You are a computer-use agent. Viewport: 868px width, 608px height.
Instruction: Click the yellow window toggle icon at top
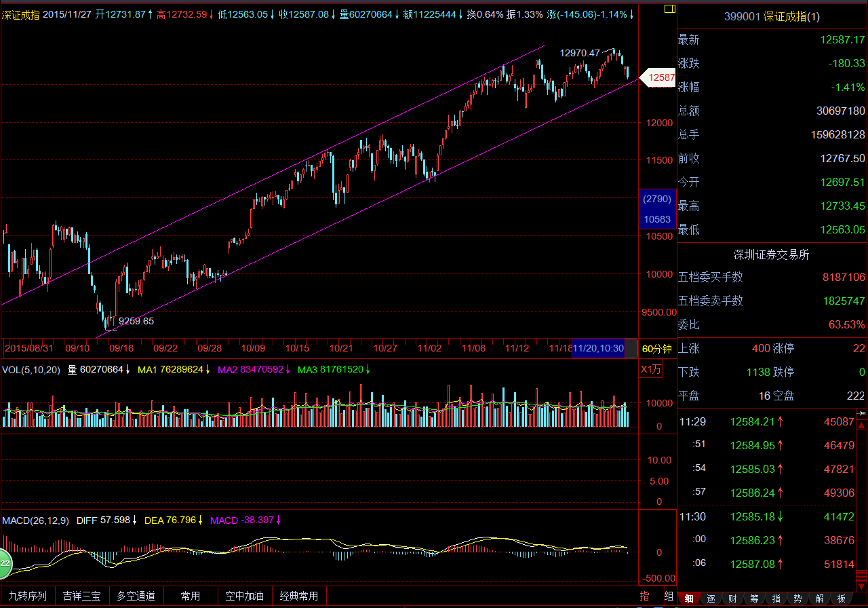coord(669,9)
